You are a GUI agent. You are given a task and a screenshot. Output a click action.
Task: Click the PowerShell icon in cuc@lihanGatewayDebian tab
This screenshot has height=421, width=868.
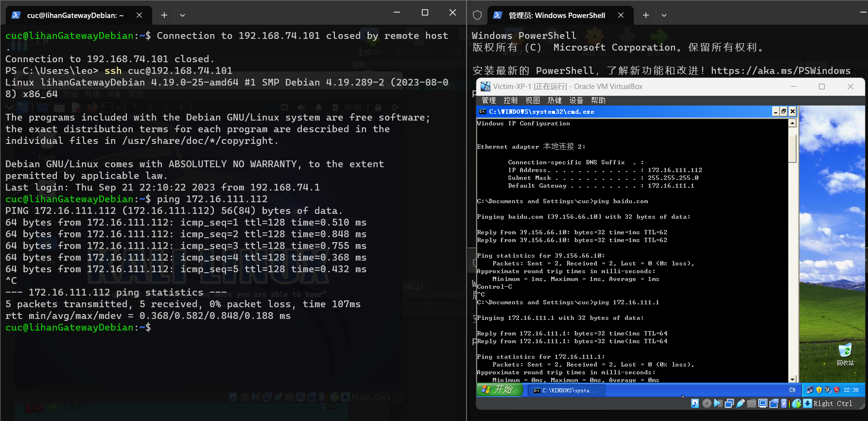pyautogui.click(x=16, y=15)
